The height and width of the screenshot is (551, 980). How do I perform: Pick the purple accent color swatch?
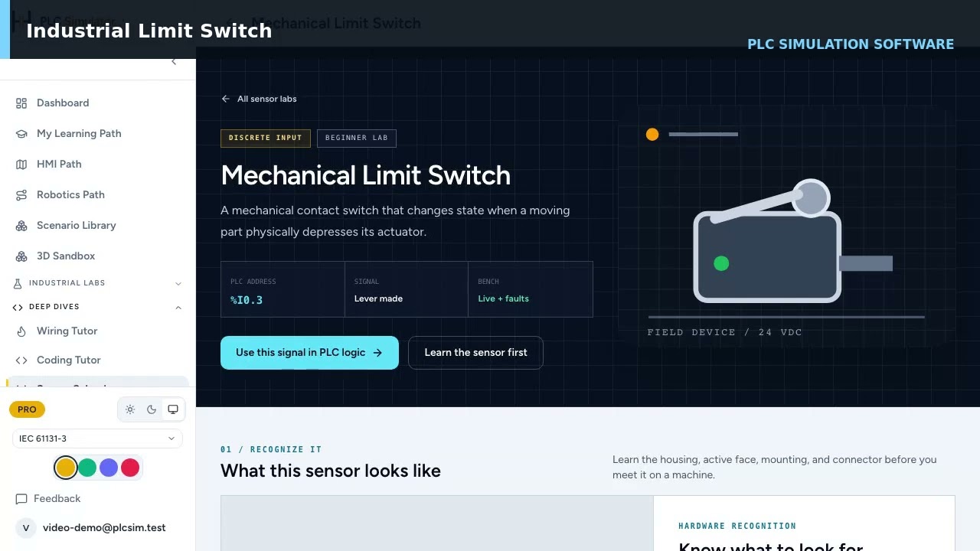pyautogui.click(x=109, y=468)
